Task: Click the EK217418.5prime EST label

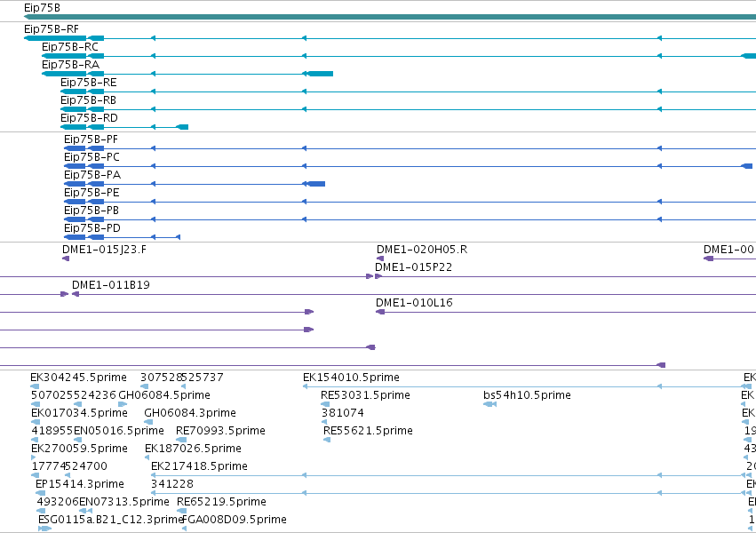Action: [199, 467]
